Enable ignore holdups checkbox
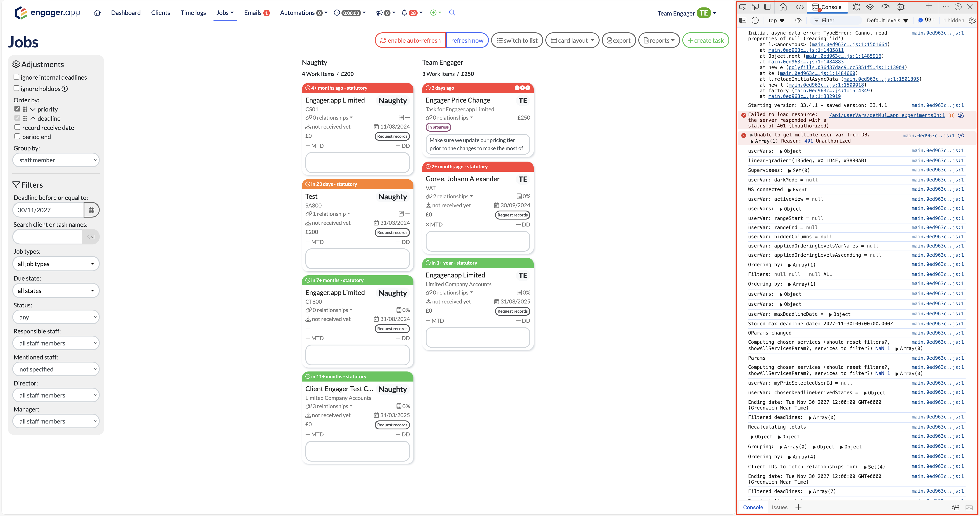 coord(16,88)
